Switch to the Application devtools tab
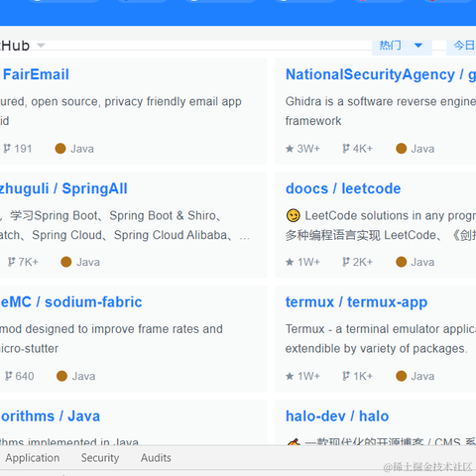 coord(33,458)
